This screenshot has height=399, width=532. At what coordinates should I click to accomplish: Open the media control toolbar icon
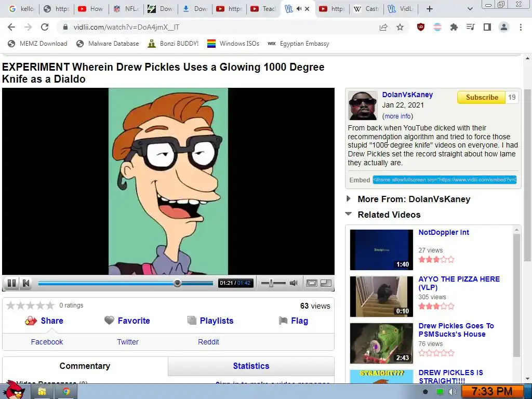pyautogui.click(x=471, y=27)
